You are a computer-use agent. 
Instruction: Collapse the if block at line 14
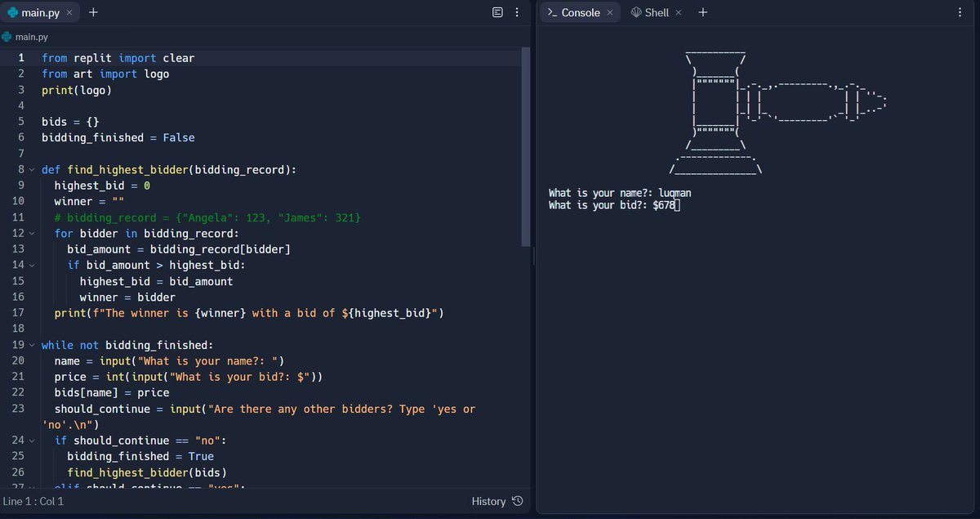tap(32, 266)
